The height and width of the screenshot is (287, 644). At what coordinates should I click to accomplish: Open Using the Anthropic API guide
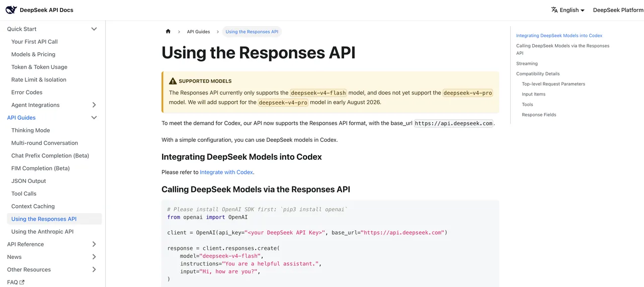coord(42,232)
